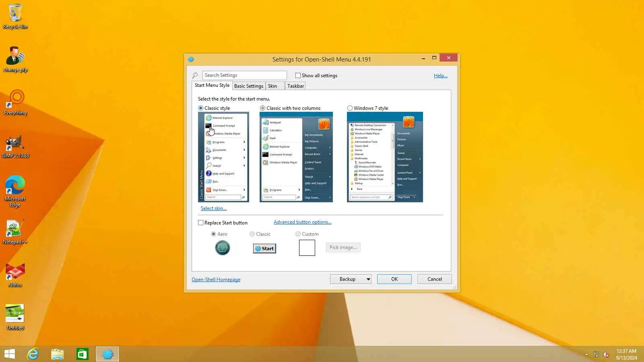Select the Classic style radio button
Image resolution: width=644 pixels, height=362 pixels.
[200, 108]
